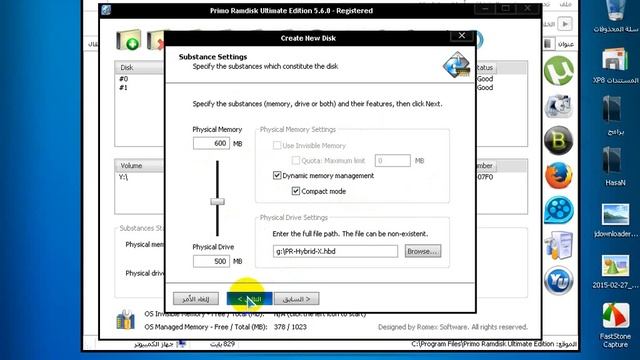Click the Physical Drive size field
This screenshot has height=360, width=640.
(x=211, y=261)
